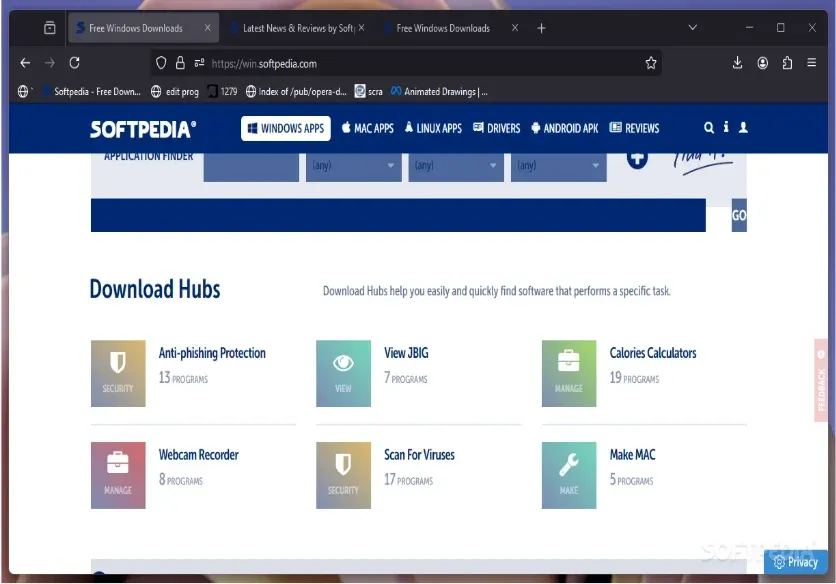View site security lock information
This screenshot has width=836, height=584.
(180, 63)
